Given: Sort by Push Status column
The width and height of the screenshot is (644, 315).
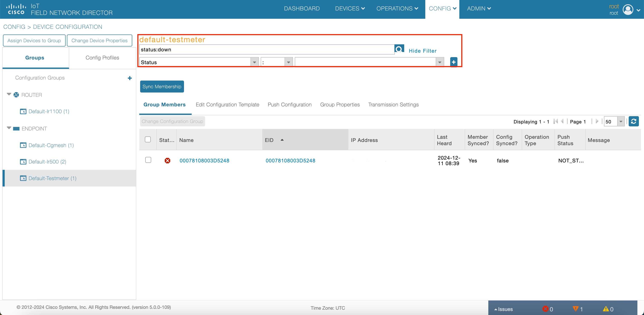Looking at the screenshot, I should click(570, 140).
